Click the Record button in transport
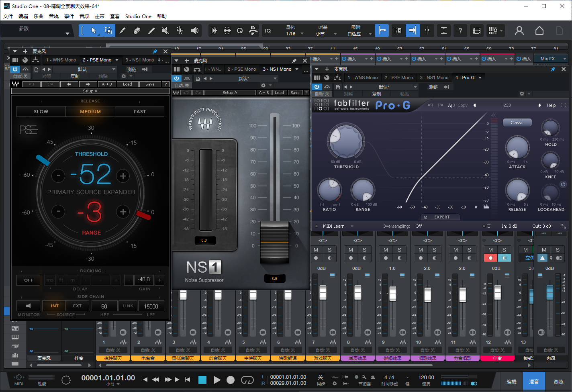This screenshot has height=392, width=572. coord(231,380)
